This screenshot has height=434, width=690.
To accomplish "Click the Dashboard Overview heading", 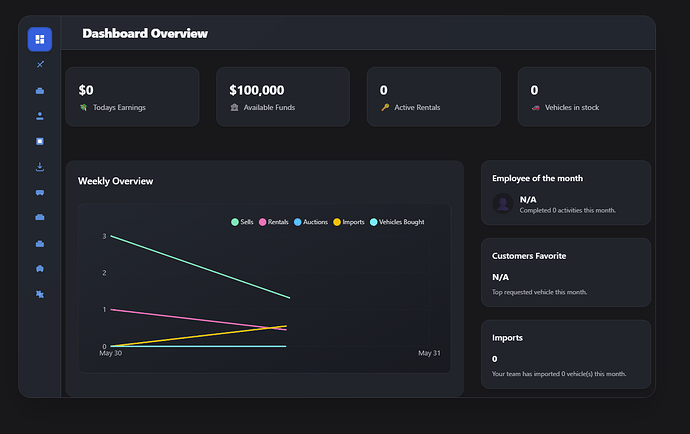I will coord(145,34).
